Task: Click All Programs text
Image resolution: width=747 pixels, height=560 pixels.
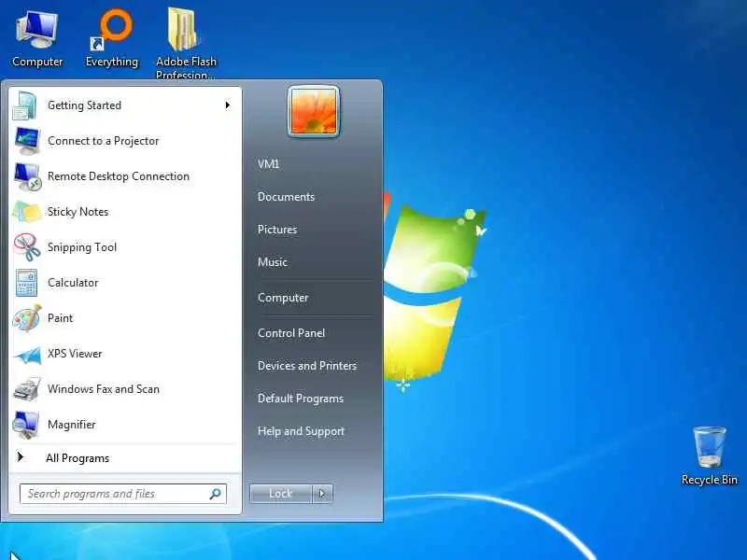Action: pos(78,458)
